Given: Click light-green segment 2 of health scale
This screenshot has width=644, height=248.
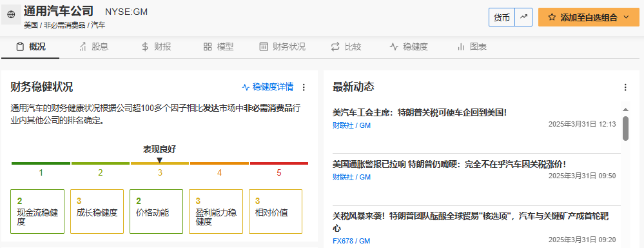Looking at the screenshot, I should [100, 163].
